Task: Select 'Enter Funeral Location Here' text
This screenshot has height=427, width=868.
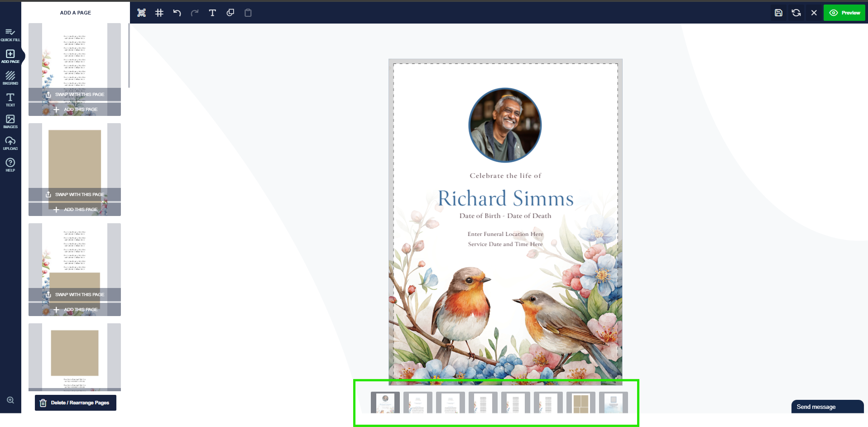Action: [505, 234]
